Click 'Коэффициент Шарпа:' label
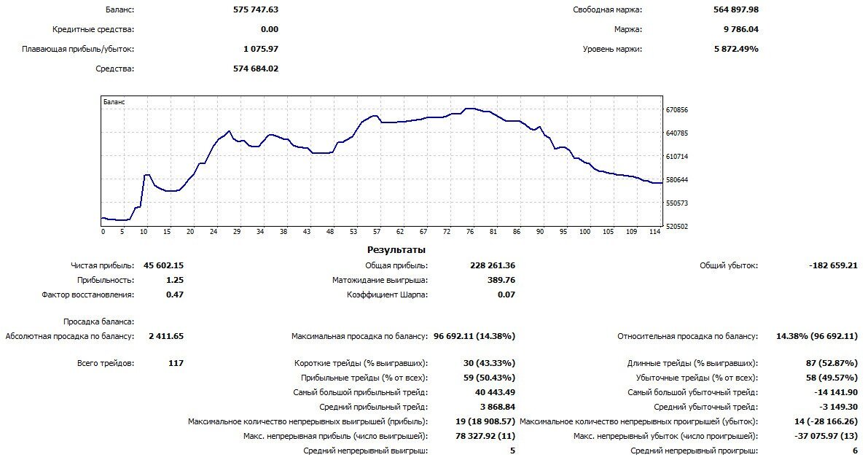Viewport: 868px width, 460px height. coord(388,295)
